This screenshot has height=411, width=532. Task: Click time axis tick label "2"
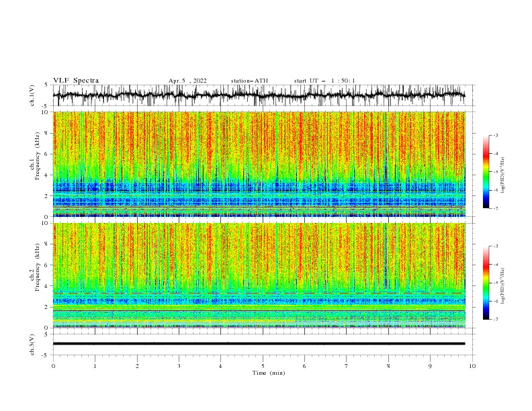tap(137, 366)
